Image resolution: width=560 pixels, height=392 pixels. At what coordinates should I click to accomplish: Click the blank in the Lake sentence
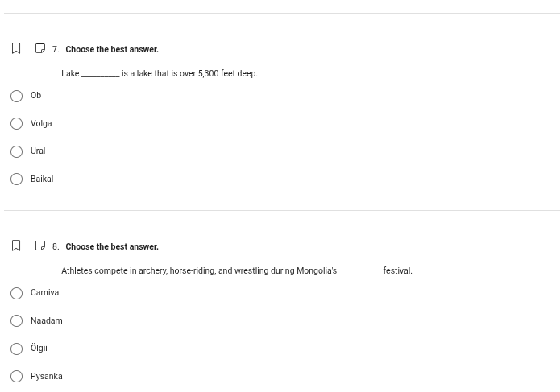point(101,74)
